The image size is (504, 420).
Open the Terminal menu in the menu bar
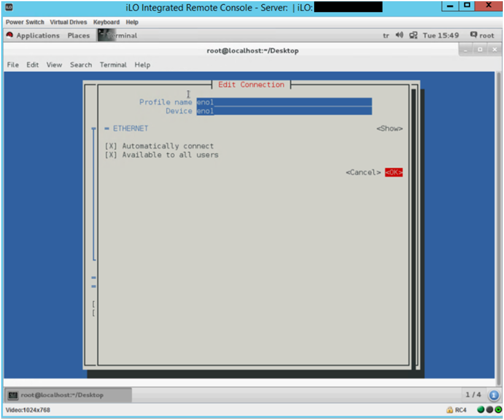pyautogui.click(x=113, y=64)
